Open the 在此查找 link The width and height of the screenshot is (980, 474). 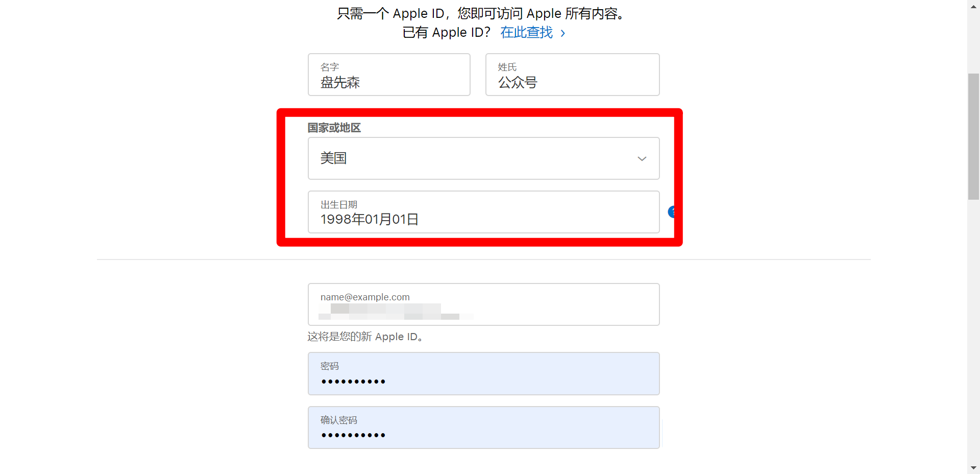pyautogui.click(x=526, y=33)
